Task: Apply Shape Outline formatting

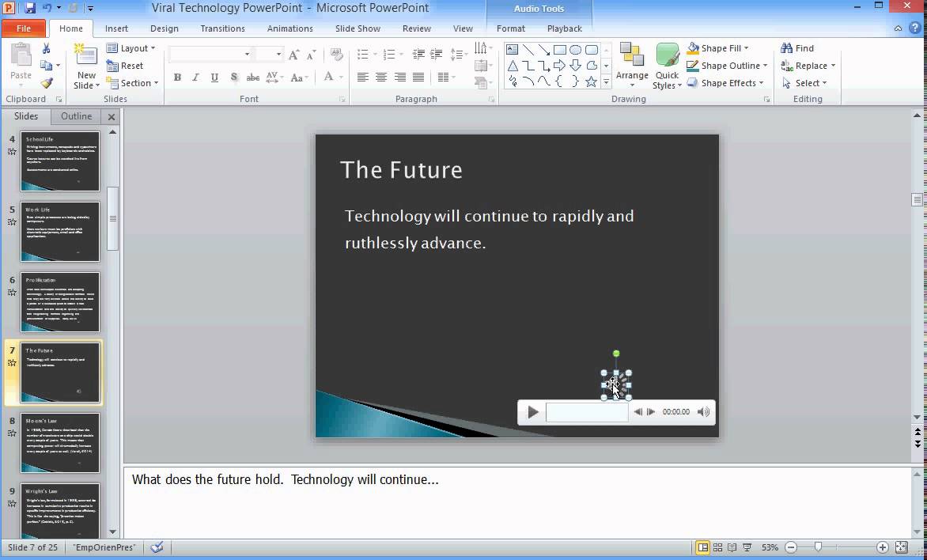Action: pyautogui.click(x=725, y=66)
